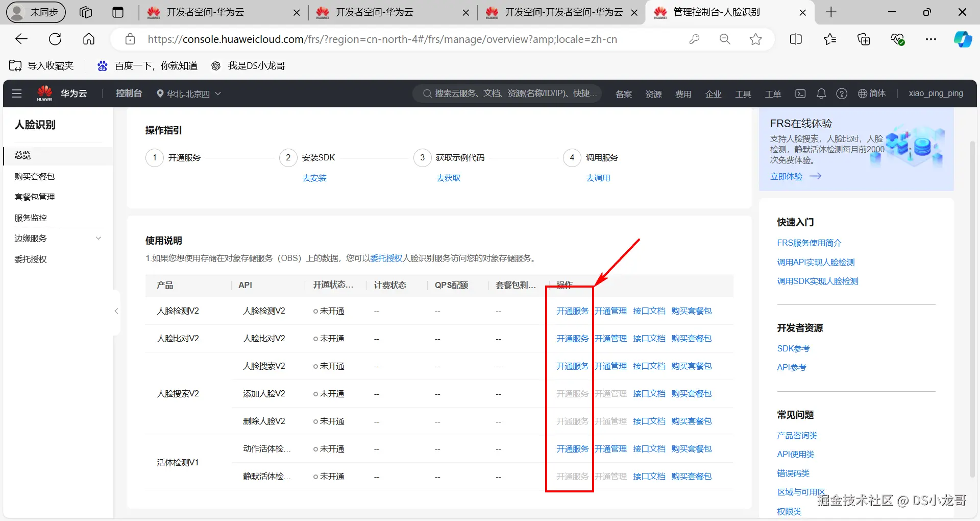Go back with the browser arrow

[21, 39]
